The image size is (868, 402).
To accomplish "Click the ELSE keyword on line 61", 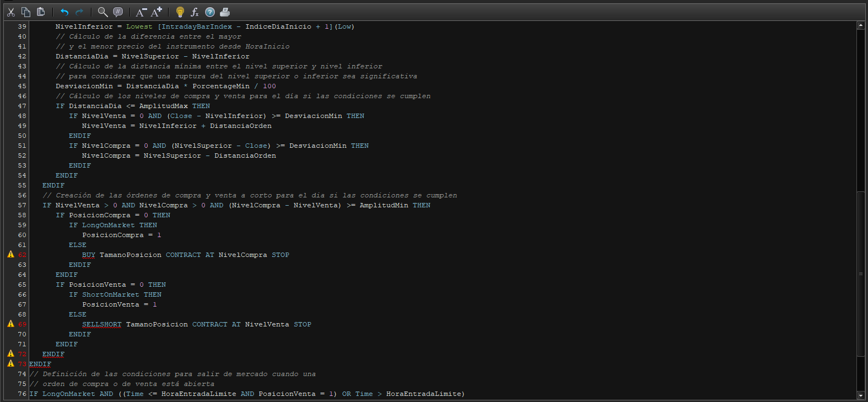I will (x=78, y=245).
